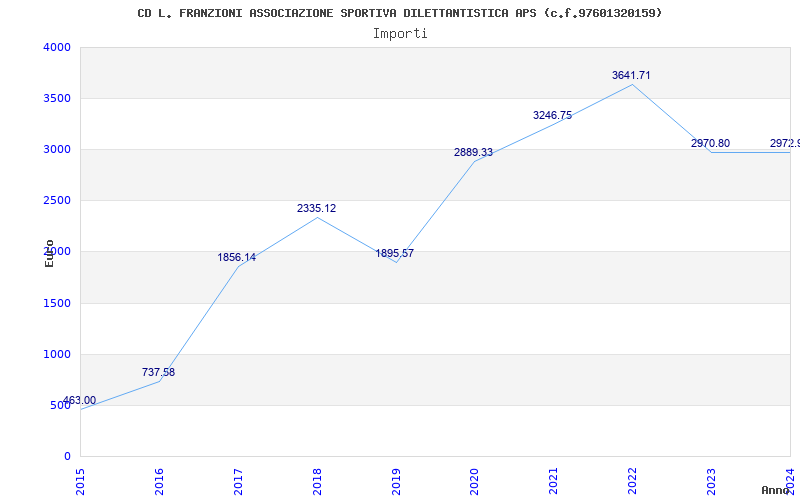Select y-axis value 2500
800x500 pixels.
point(57,201)
